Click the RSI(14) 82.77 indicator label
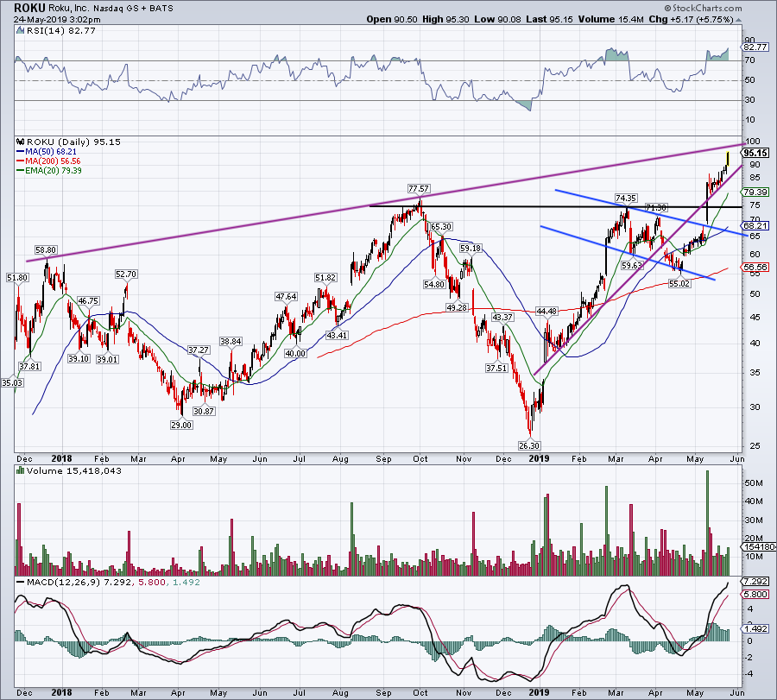 coord(60,30)
